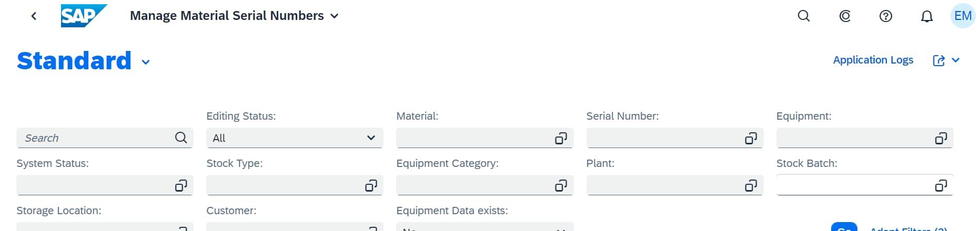Screen dimensions: 980x231
Task: Expand the Manage Material Serial Numbers title menu
Action: (x=334, y=16)
